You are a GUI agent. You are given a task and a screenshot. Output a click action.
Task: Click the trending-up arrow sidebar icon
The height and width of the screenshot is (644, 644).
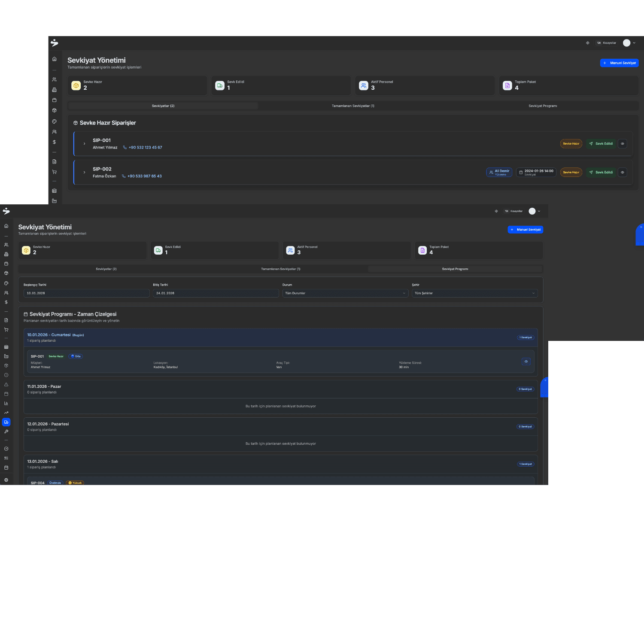6,413
